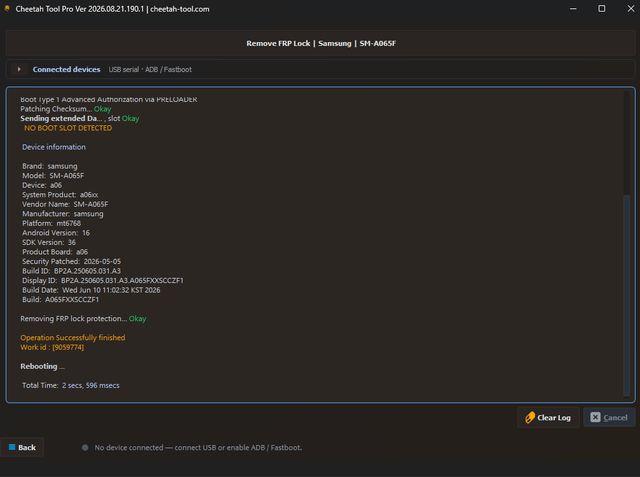Click the 'Work id : [9059774]' line
640x477 pixels.
click(x=52, y=347)
